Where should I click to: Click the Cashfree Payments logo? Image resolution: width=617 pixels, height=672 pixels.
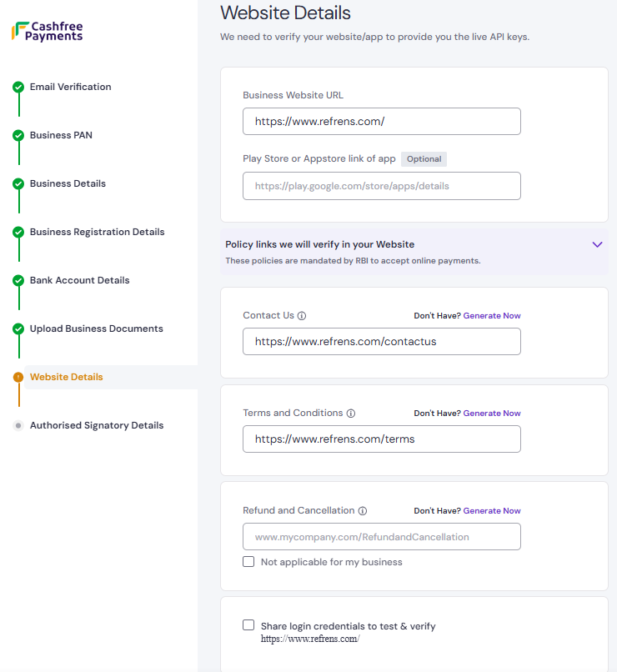[x=48, y=32]
